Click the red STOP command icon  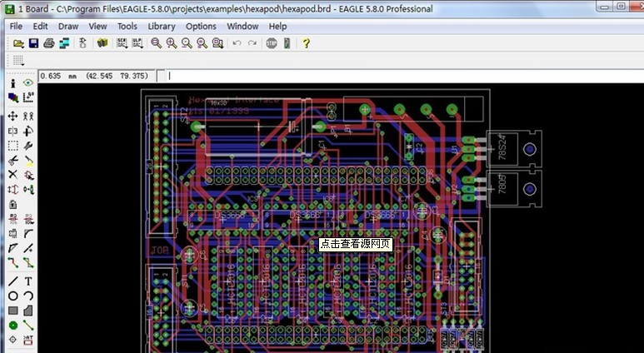272,43
